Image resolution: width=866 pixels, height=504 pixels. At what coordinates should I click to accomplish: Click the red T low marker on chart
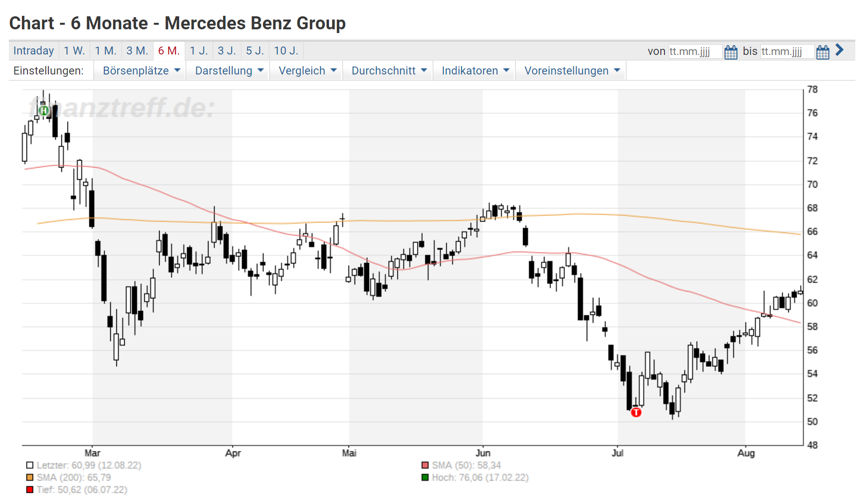(x=636, y=412)
